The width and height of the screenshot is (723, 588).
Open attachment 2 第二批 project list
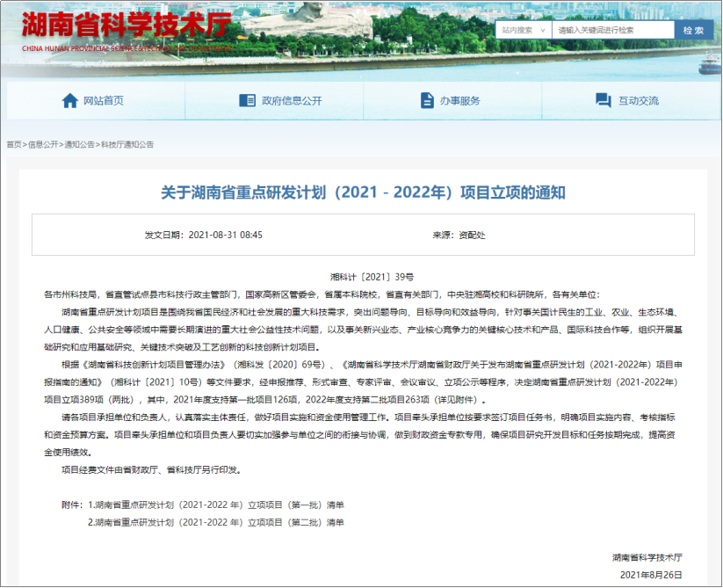[x=215, y=523]
